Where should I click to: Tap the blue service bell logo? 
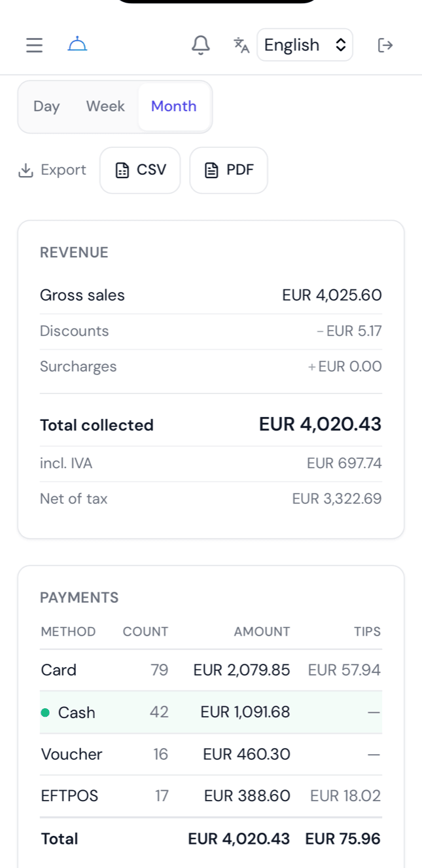point(77,45)
